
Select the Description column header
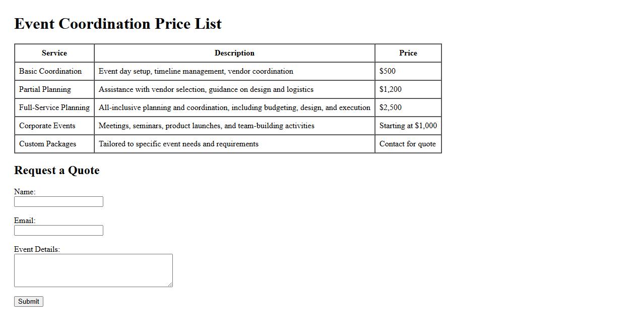coord(234,53)
